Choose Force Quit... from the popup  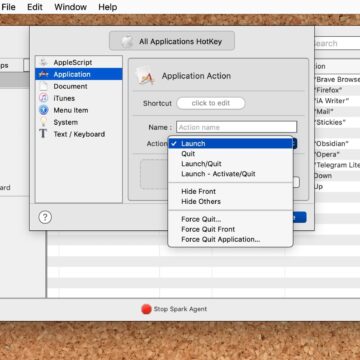pos(230,219)
